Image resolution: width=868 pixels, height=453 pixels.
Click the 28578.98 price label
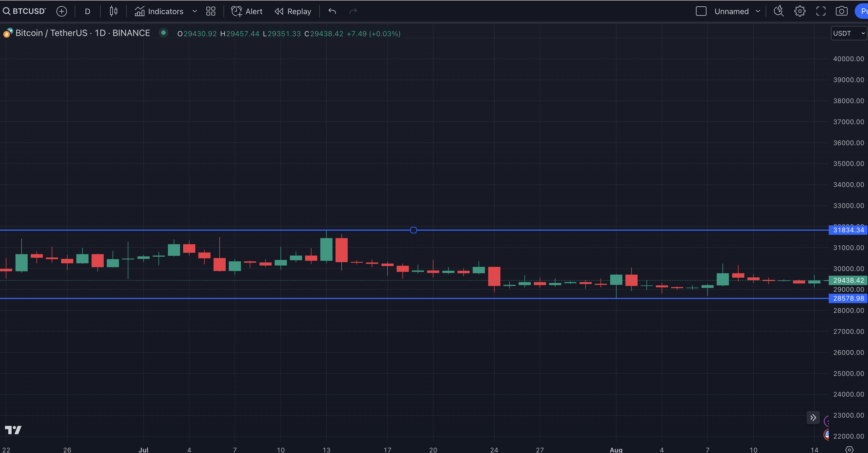[x=848, y=298]
